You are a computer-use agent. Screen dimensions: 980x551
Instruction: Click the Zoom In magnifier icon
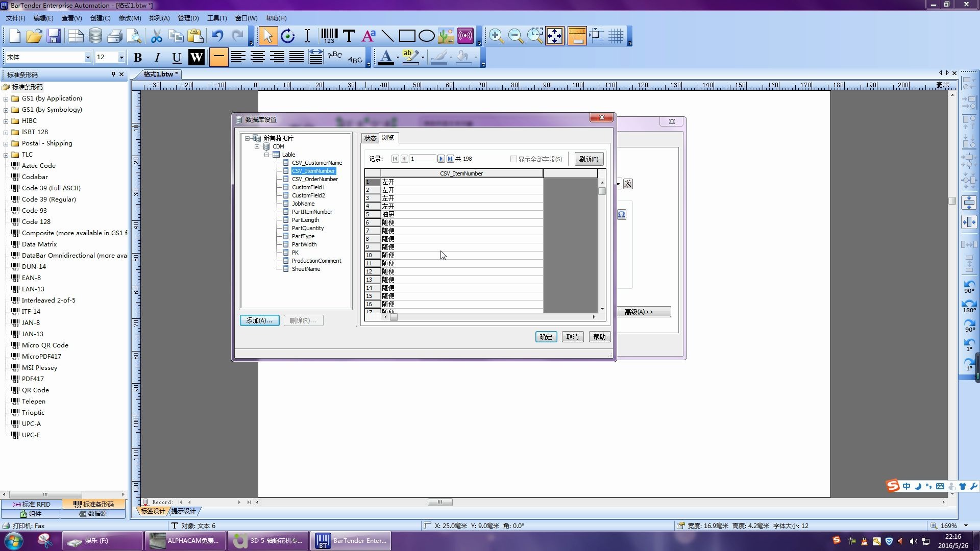click(x=496, y=36)
